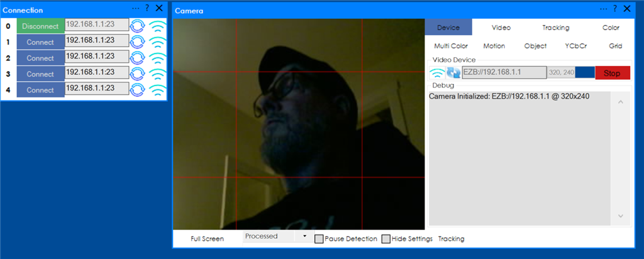
Task: Click the WiFi scan icon in connection row 3
Action: pyautogui.click(x=157, y=74)
